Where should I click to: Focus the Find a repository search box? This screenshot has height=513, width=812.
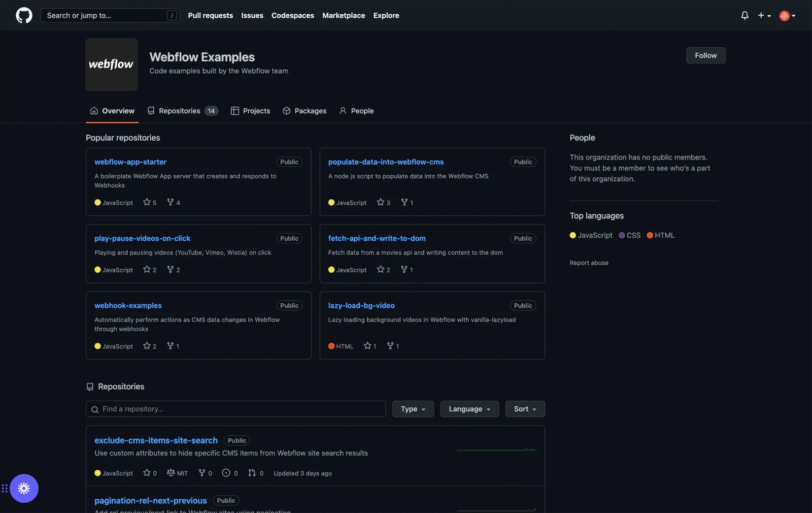(235, 409)
